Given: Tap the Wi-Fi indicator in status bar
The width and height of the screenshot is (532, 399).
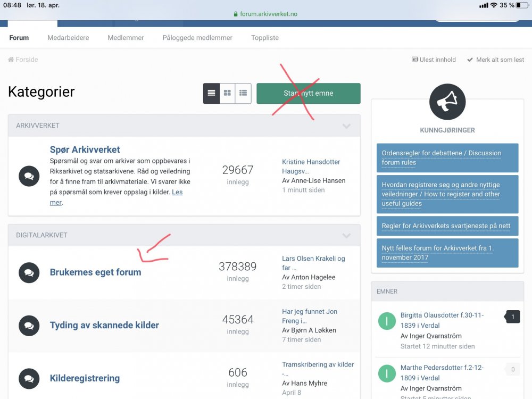Looking at the screenshot, I should coord(494,5).
